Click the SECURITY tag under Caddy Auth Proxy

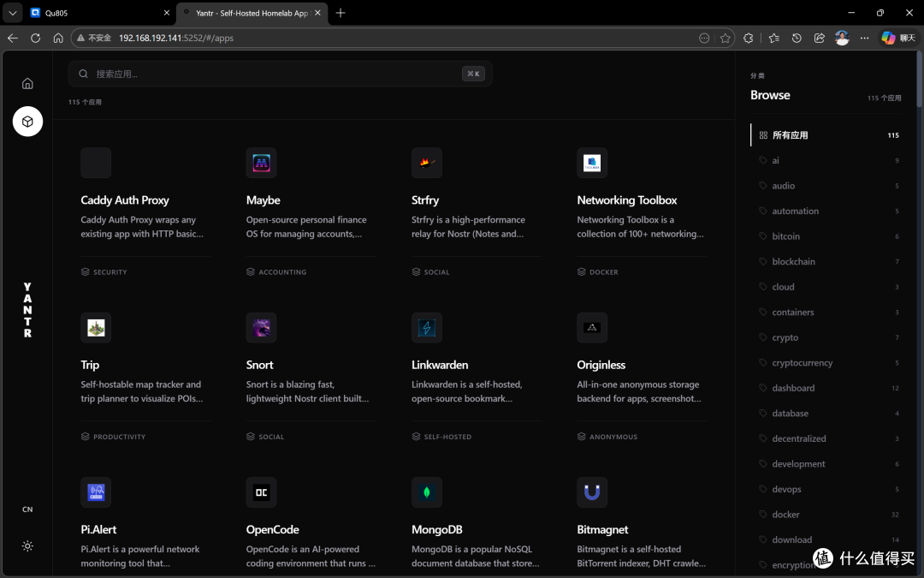104,272
